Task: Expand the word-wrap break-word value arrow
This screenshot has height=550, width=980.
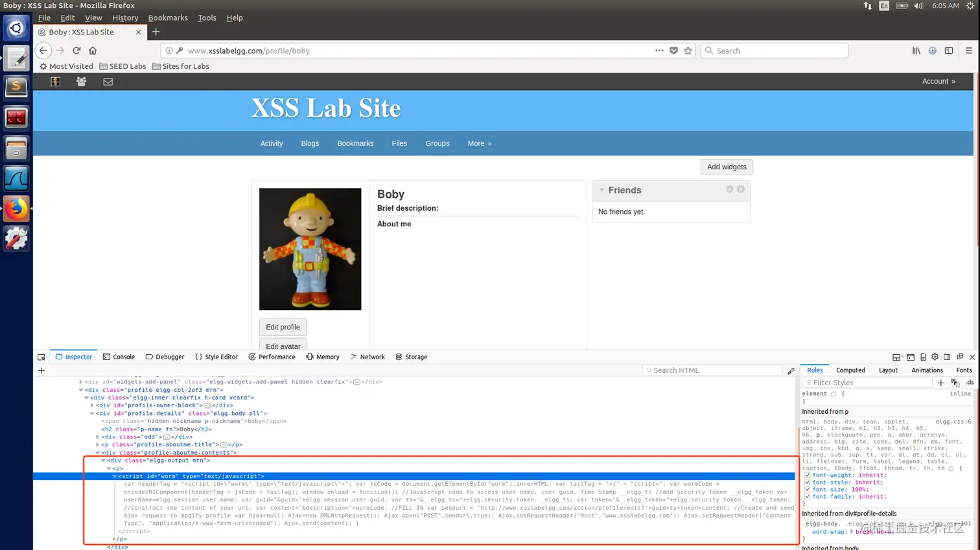Action: pyautogui.click(x=852, y=531)
